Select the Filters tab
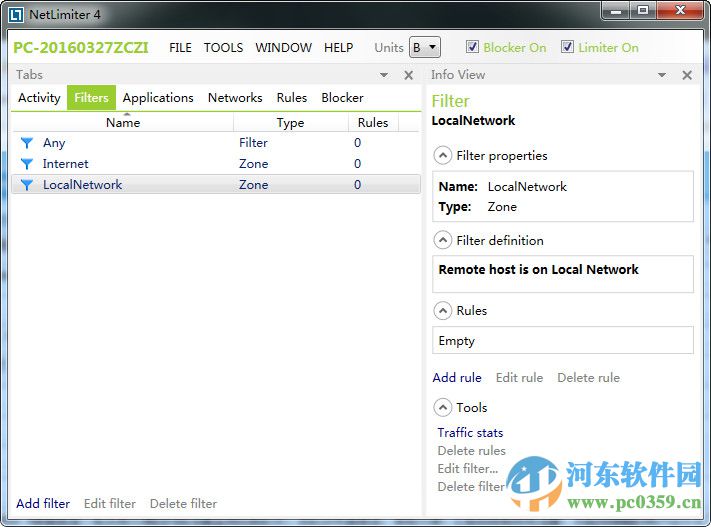Viewport: 711px width, 527px height. pos(91,98)
